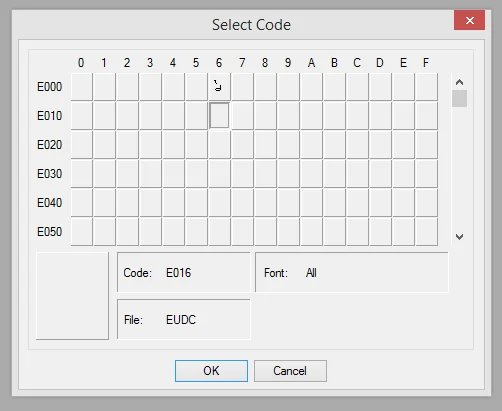The height and width of the screenshot is (411, 502).
Task: Confirm the selection with OK
Action: (211, 371)
